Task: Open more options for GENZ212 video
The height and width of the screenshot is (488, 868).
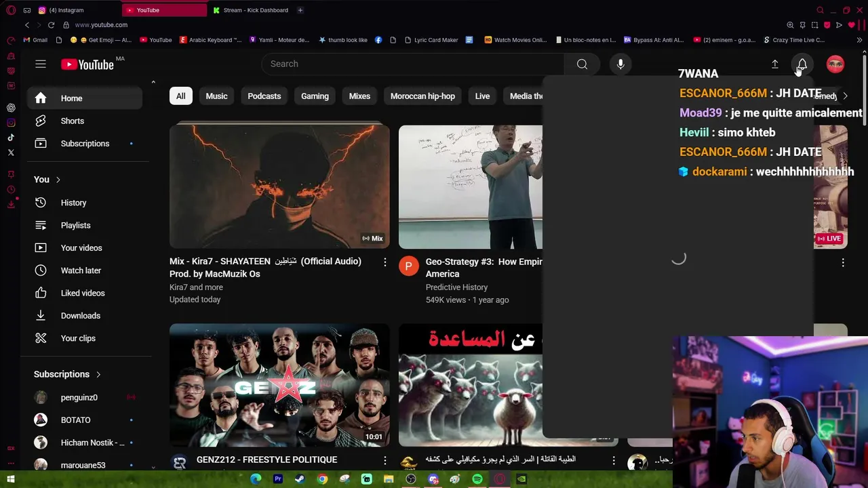Action: 384,460
